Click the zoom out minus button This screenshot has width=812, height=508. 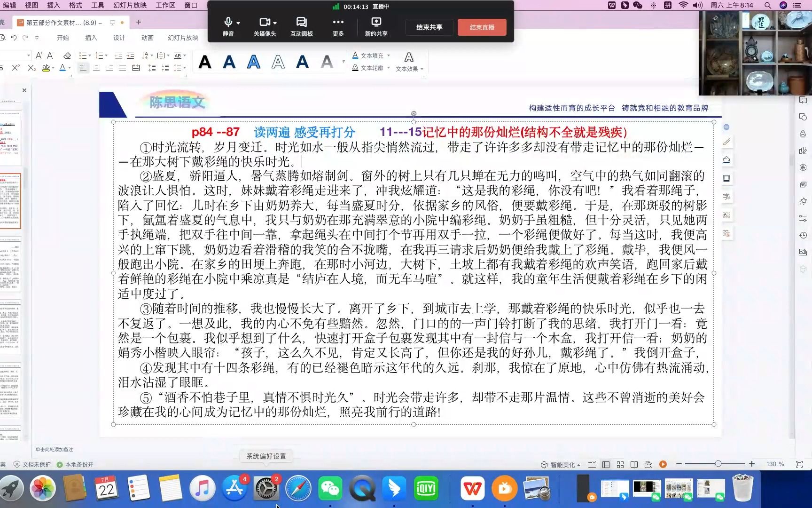point(679,464)
